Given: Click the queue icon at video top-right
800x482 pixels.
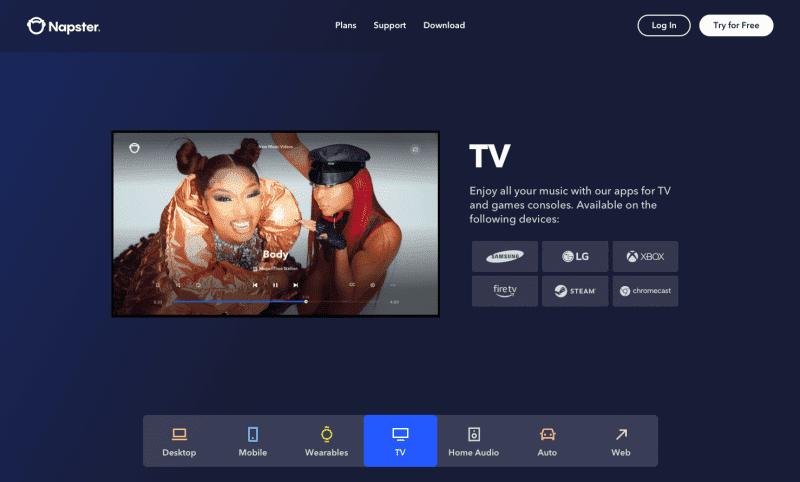Looking at the screenshot, I should 415,149.
